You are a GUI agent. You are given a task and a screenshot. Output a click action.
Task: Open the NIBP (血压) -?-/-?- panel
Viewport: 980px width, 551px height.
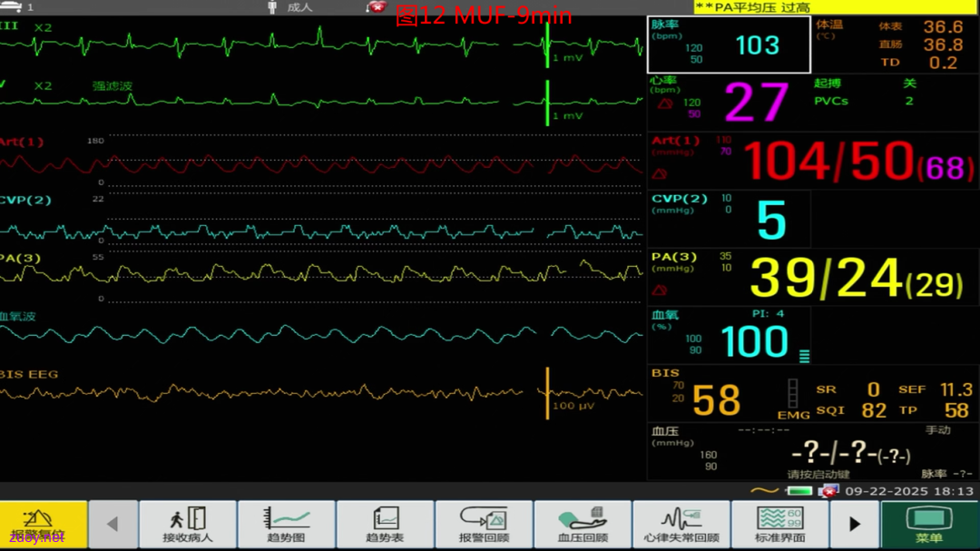(812, 453)
